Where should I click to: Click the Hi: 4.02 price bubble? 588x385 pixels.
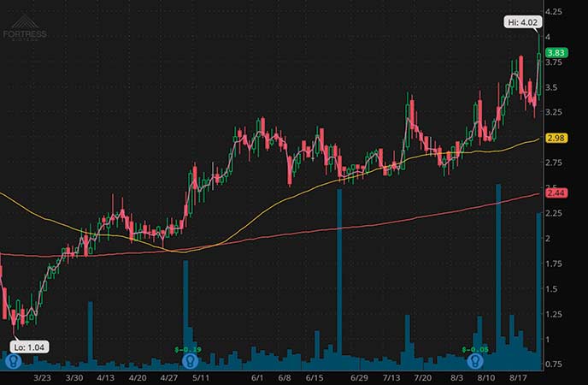(x=523, y=22)
